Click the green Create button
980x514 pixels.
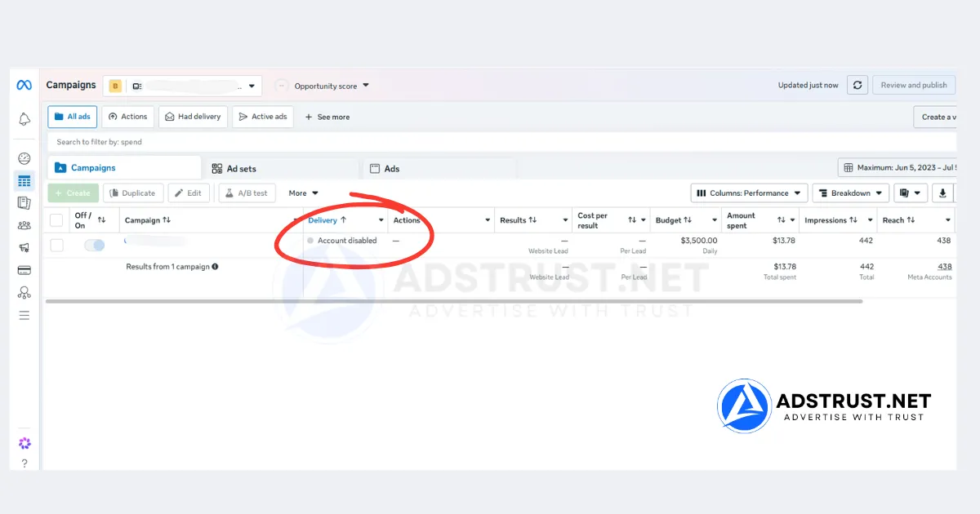73,193
